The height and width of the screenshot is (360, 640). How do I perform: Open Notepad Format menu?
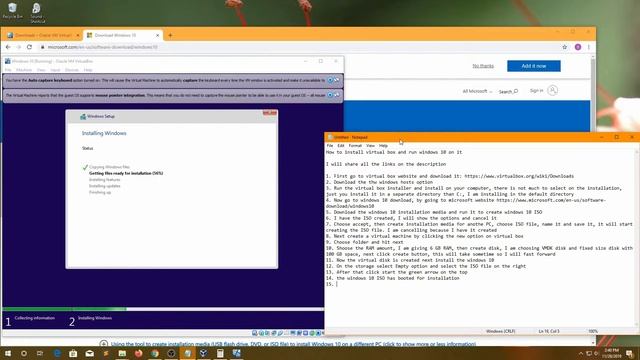pyautogui.click(x=355, y=146)
